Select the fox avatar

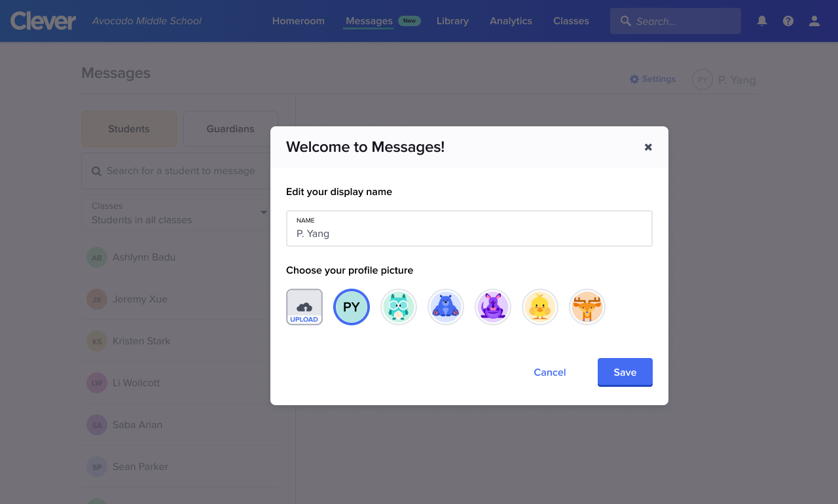pyautogui.click(x=587, y=306)
